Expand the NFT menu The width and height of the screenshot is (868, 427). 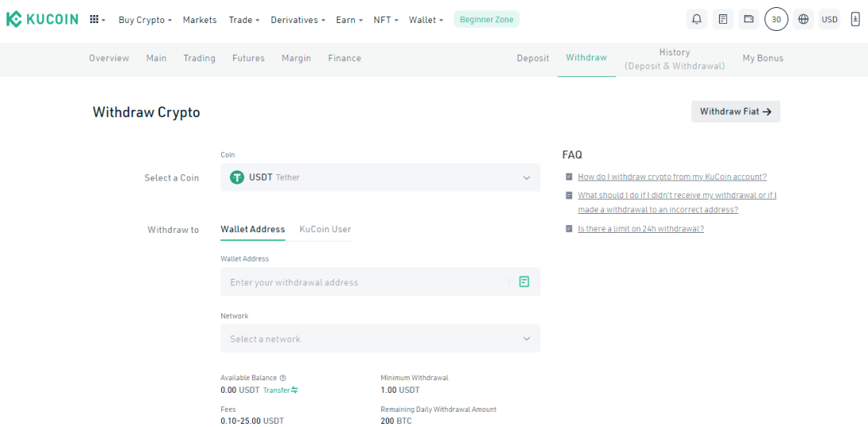(x=386, y=20)
